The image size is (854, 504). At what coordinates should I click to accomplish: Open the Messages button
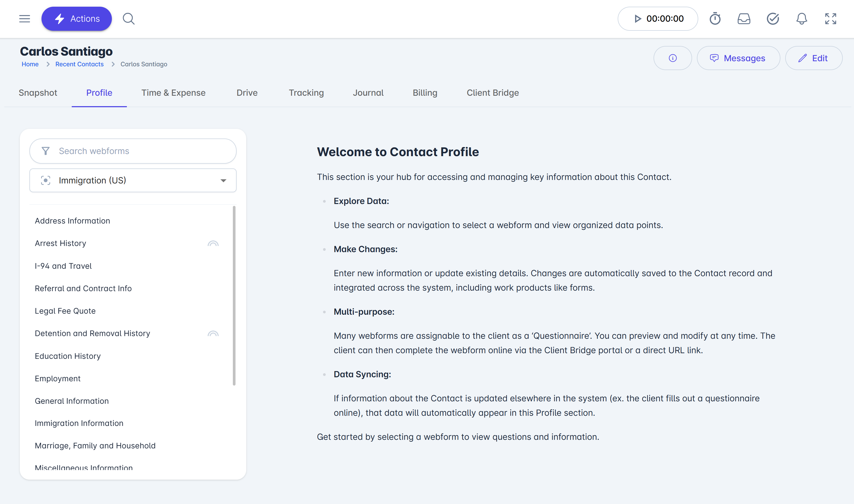(x=738, y=58)
